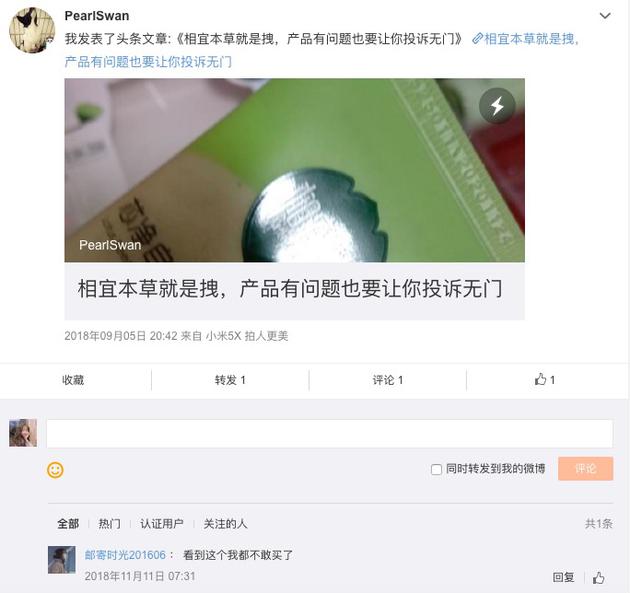Open the emoji picker smiley icon
630x593 pixels.
coord(55,470)
